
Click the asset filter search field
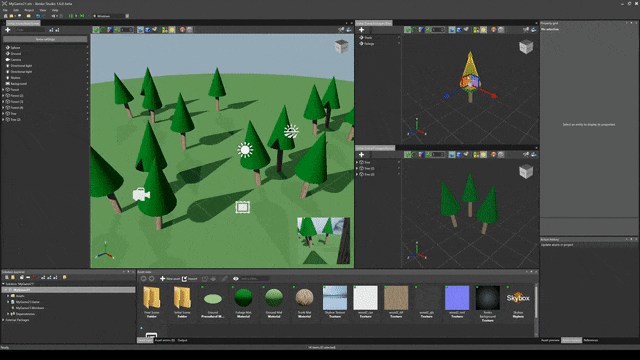255,279
